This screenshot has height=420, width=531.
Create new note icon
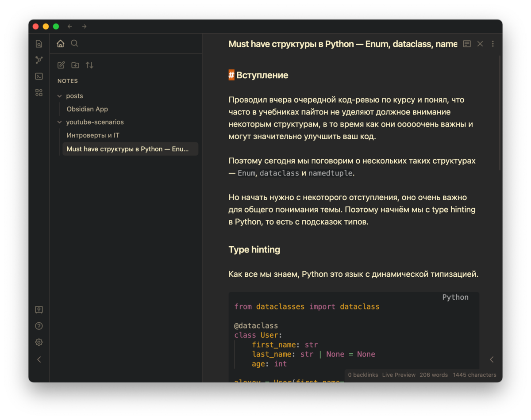[x=61, y=65]
